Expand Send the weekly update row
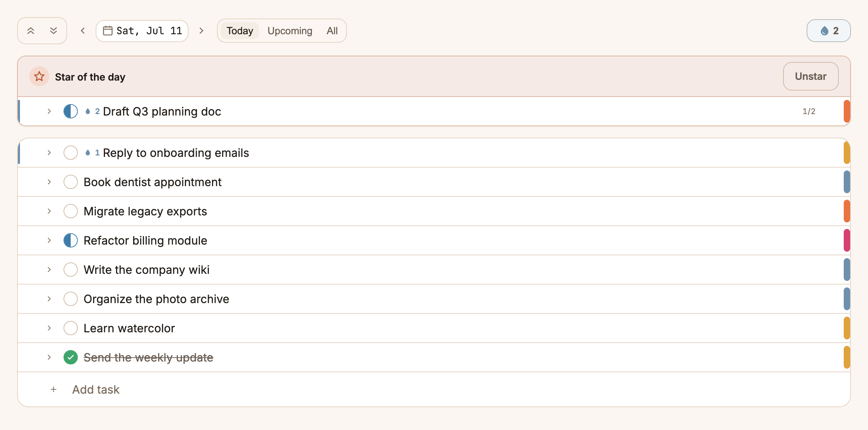Image resolution: width=868 pixels, height=430 pixels. tap(49, 357)
